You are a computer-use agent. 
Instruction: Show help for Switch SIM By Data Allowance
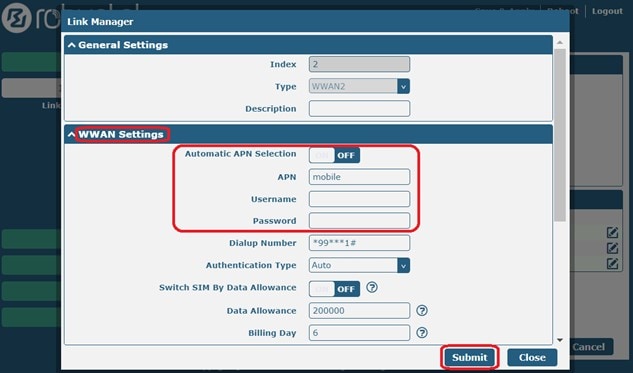[x=372, y=287]
